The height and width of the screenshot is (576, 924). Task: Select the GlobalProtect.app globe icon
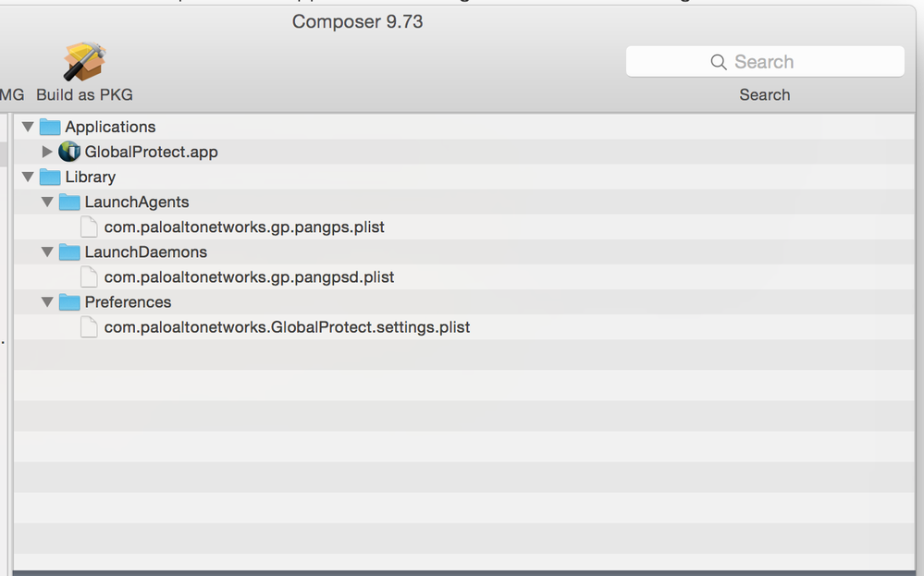point(69,152)
